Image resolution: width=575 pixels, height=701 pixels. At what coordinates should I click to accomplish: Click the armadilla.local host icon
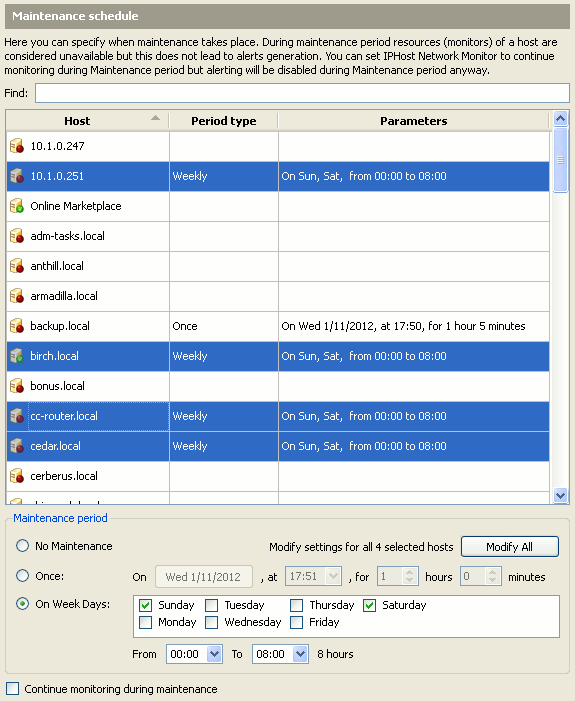point(17,296)
